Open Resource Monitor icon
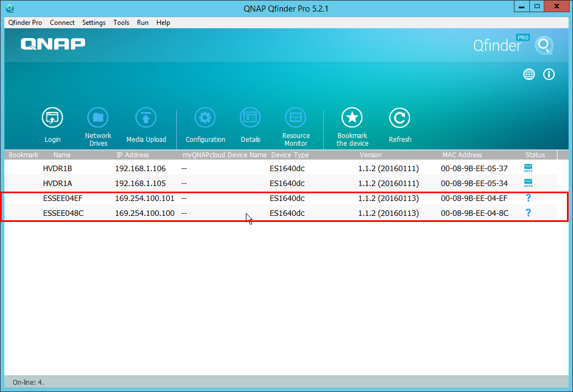 click(x=296, y=118)
